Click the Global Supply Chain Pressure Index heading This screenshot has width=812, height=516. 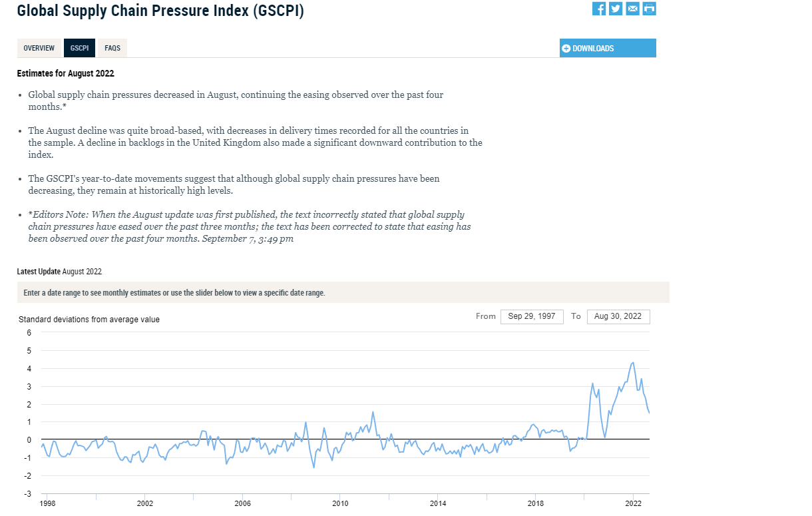coord(160,11)
